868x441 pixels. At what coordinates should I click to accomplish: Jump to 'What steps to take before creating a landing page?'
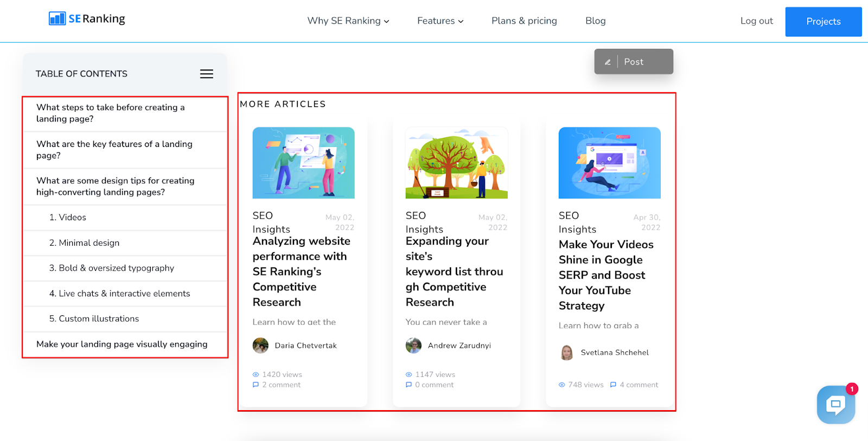pyautogui.click(x=125, y=113)
